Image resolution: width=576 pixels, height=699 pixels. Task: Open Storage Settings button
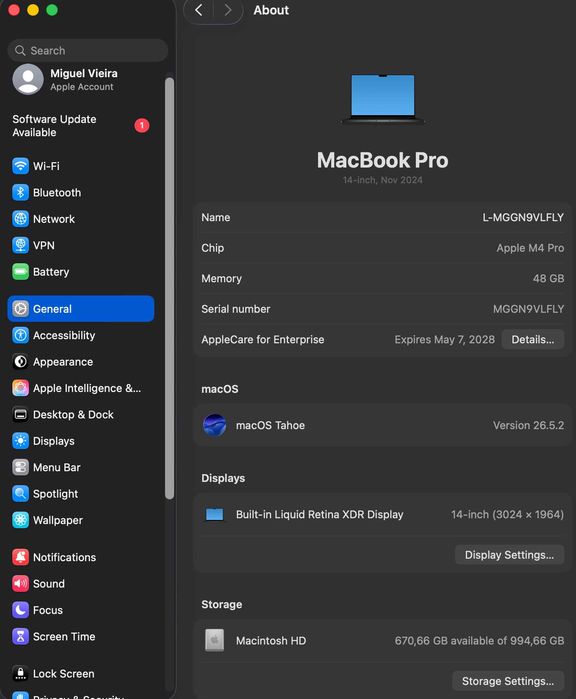click(x=508, y=681)
